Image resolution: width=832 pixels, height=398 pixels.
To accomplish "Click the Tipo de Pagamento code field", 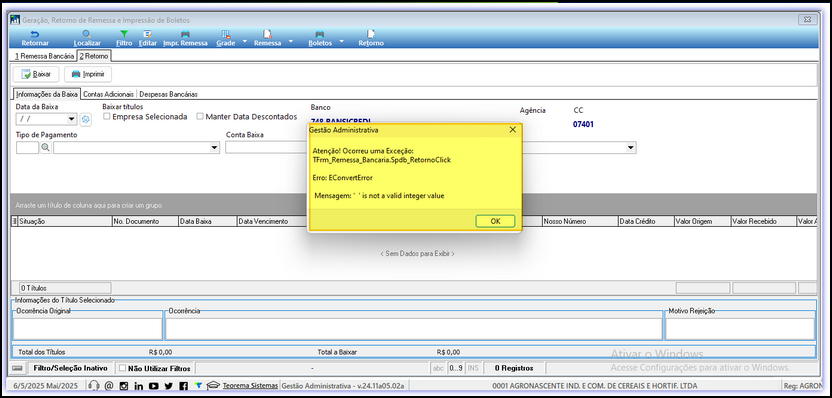I will pyautogui.click(x=27, y=148).
